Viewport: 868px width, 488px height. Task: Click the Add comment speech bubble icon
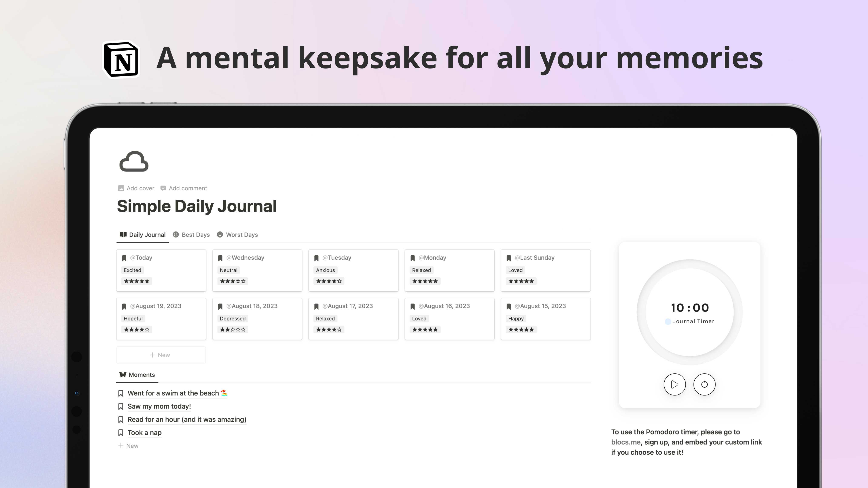163,188
